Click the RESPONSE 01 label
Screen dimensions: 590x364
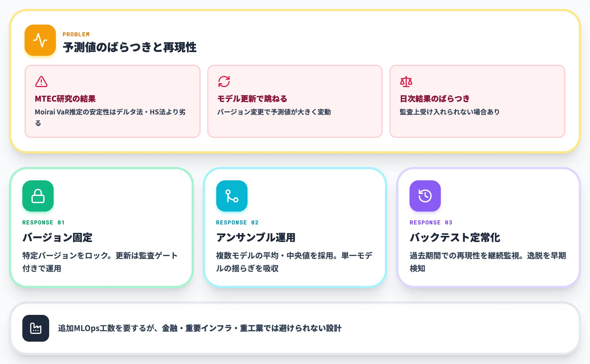coord(44,222)
